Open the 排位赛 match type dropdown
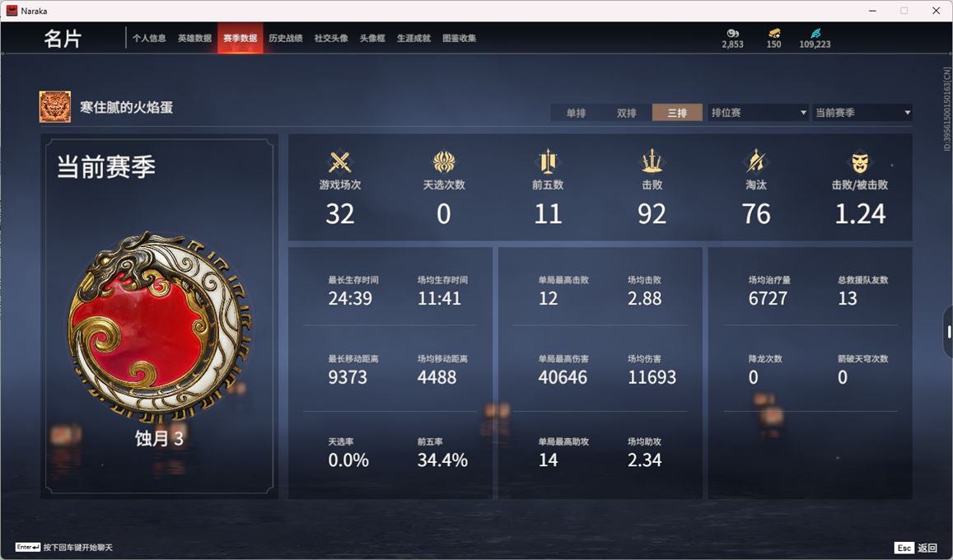This screenshot has height=560, width=953. (x=759, y=112)
